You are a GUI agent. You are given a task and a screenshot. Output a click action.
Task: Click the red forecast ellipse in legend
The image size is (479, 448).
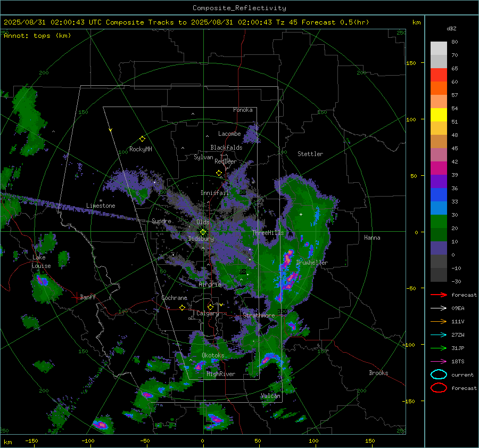tap(439, 388)
